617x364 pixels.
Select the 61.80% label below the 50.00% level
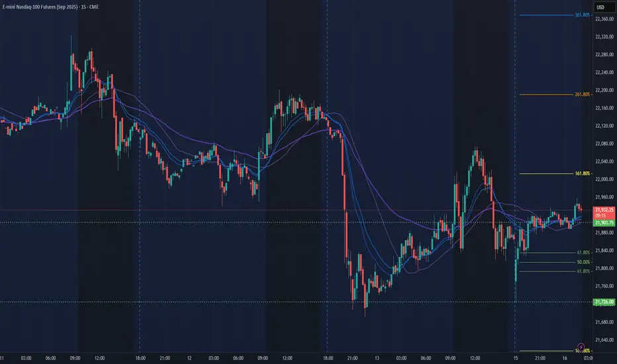(583, 271)
